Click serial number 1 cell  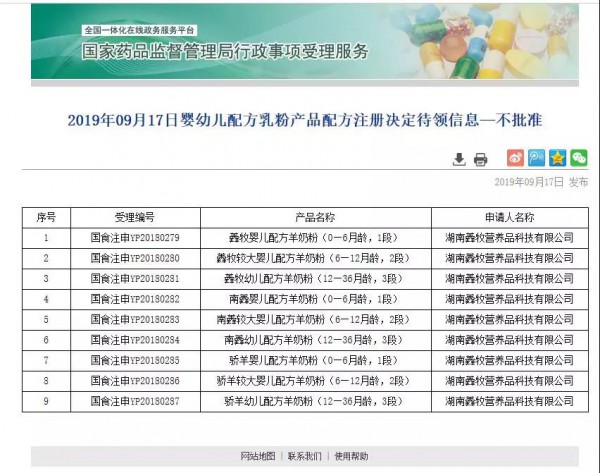[x=46, y=238]
